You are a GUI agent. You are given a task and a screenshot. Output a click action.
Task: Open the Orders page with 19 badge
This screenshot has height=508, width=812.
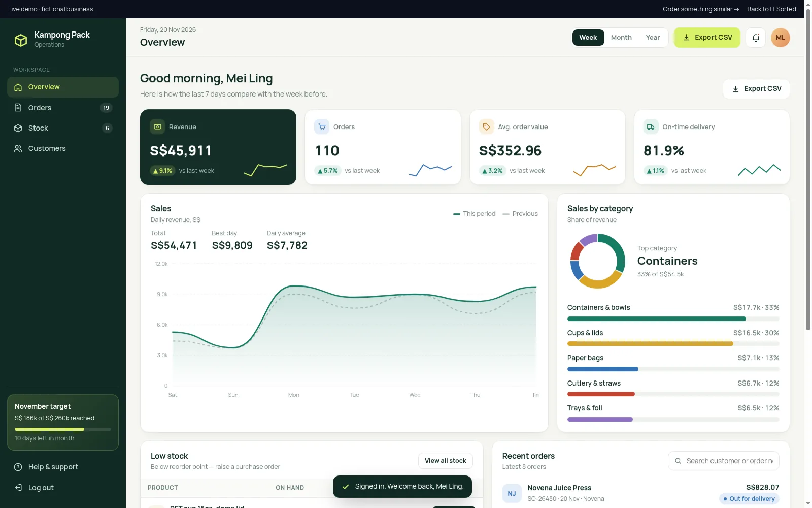click(63, 108)
